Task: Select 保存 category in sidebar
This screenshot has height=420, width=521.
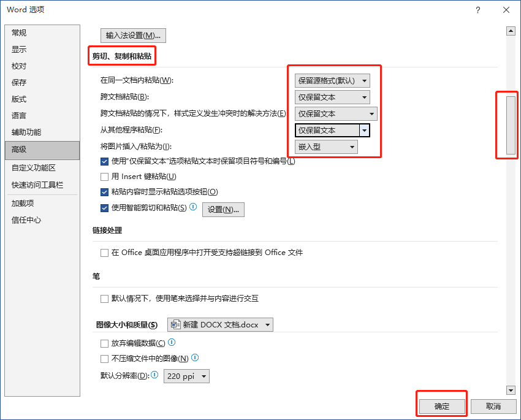Action: click(x=42, y=82)
